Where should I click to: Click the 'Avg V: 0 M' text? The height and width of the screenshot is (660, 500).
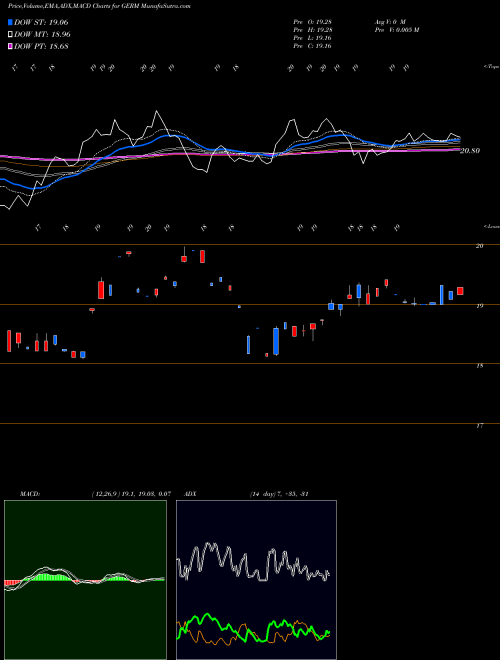click(389, 22)
